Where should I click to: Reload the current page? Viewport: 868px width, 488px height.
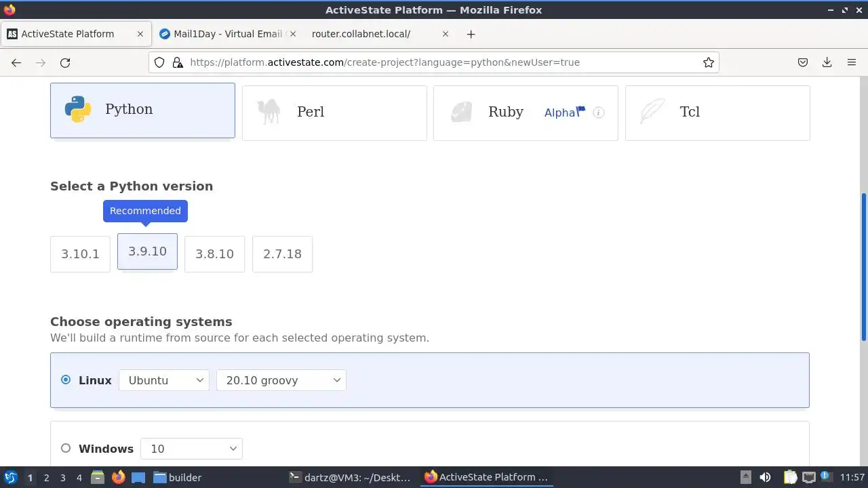(65, 62)
